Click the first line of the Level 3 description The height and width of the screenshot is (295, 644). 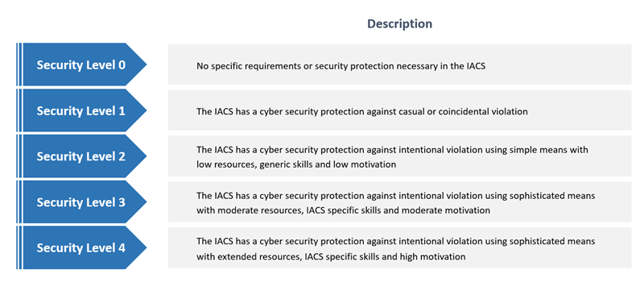[x=396, y=195]
